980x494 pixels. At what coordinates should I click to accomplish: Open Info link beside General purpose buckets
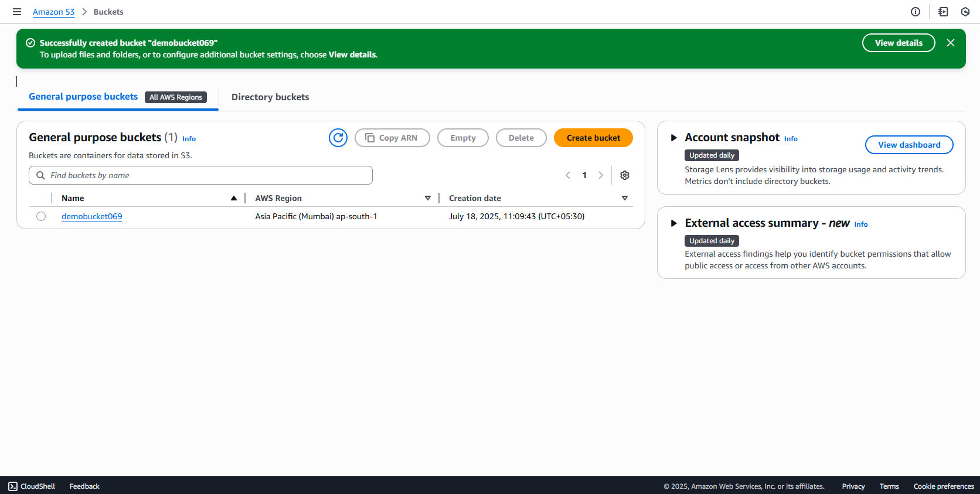189,139
